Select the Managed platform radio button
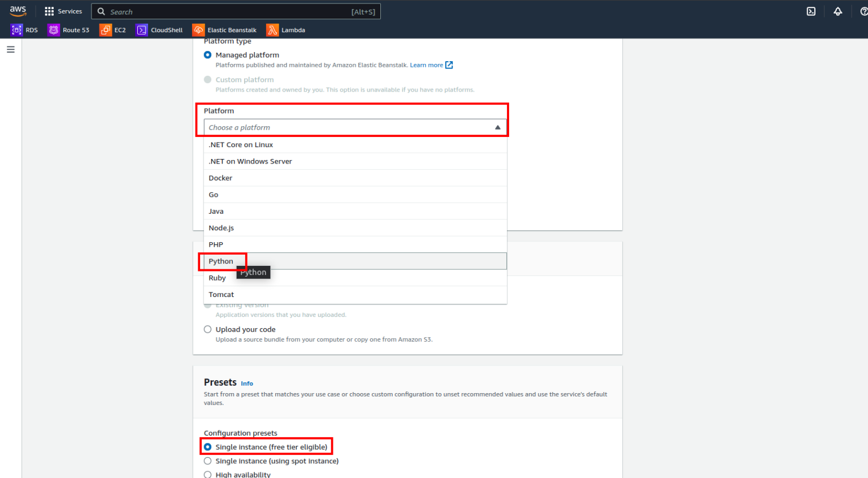 pyautogui.click(x=207, y=55)
